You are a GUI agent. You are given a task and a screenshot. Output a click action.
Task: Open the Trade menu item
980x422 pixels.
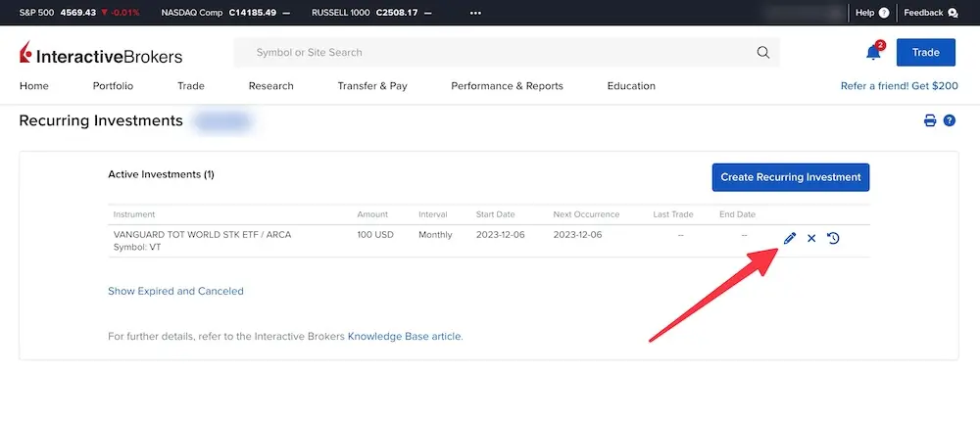pyautogui.click(x=191, y=86)
